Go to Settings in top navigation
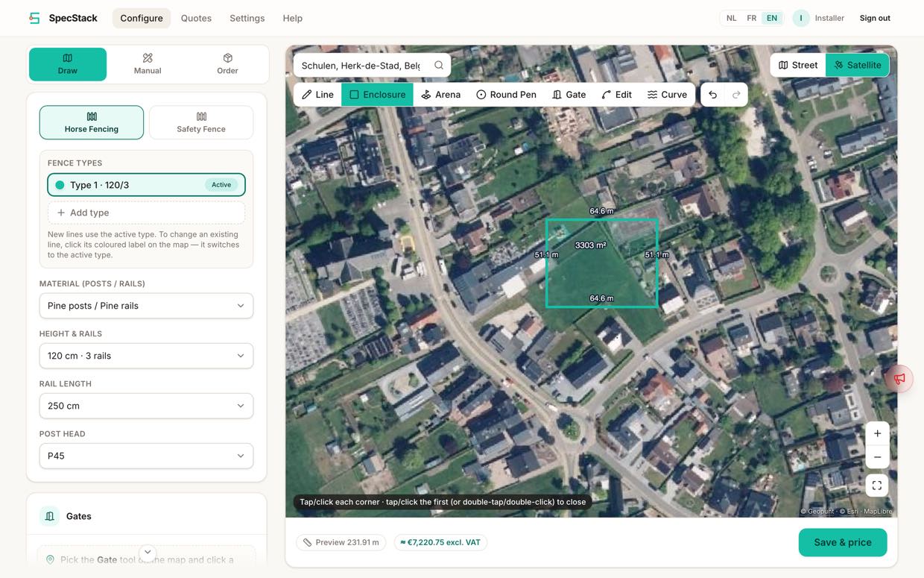This screenshot has width=924, height=578. [x=247, y=18]
